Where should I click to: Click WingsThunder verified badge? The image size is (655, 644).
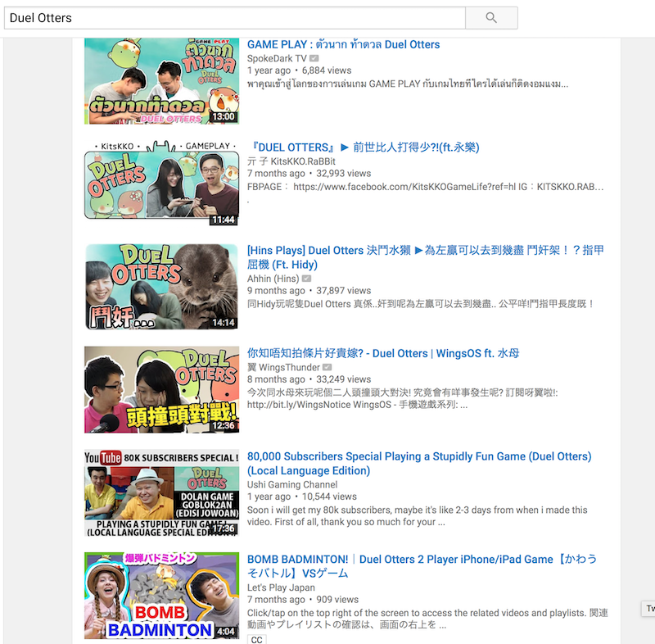click(x=327, y=367)
